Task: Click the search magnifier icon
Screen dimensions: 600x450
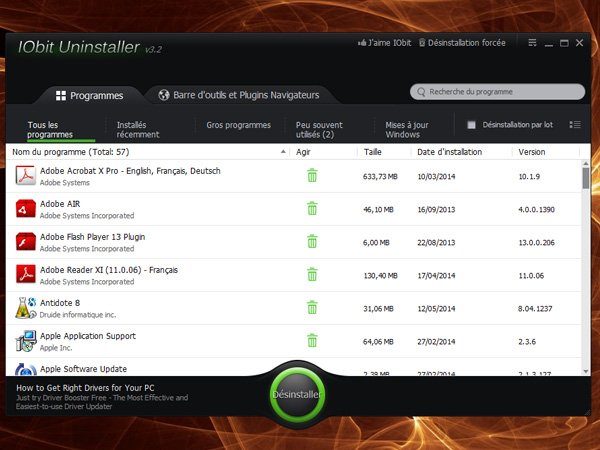Action: pos(421,92)
